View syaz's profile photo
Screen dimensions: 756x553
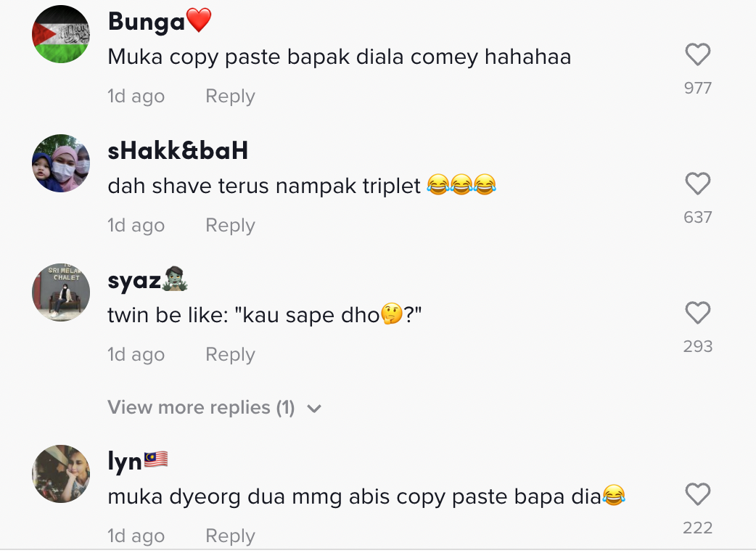[x=61, y=292]
